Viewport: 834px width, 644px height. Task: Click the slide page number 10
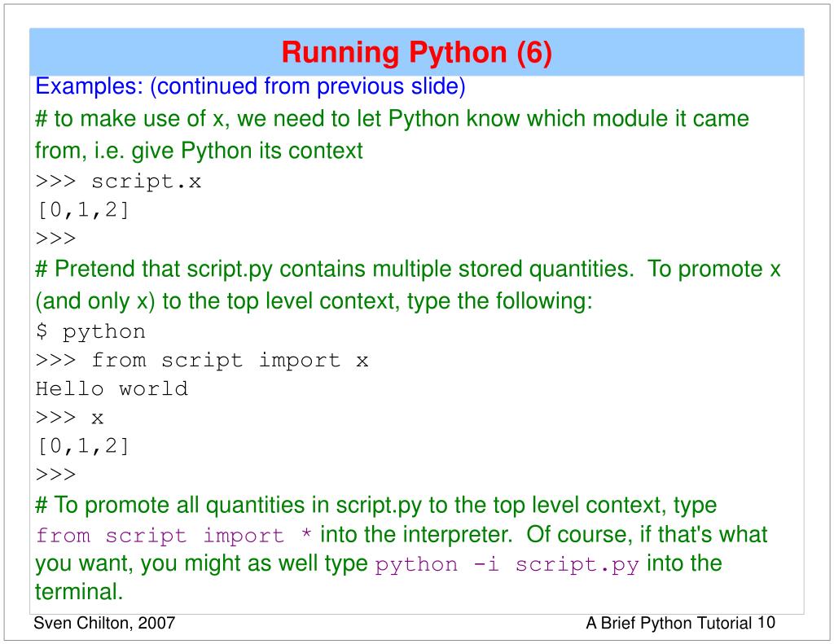point(766,622)
